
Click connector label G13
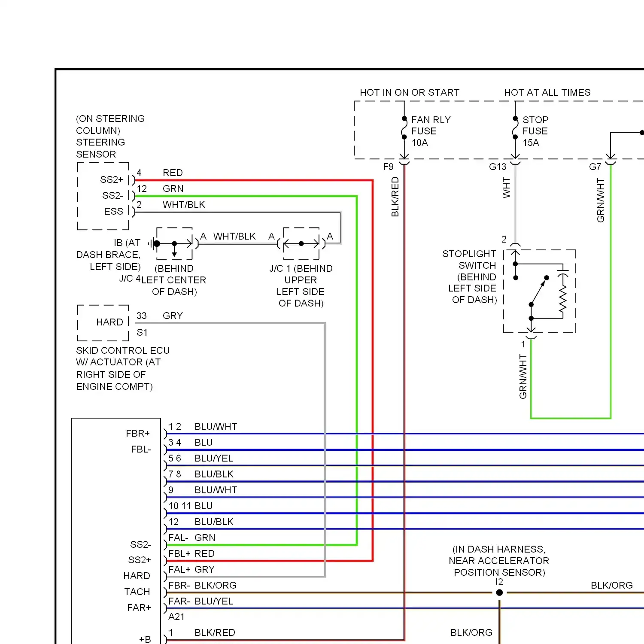click(x=498, y=167)
